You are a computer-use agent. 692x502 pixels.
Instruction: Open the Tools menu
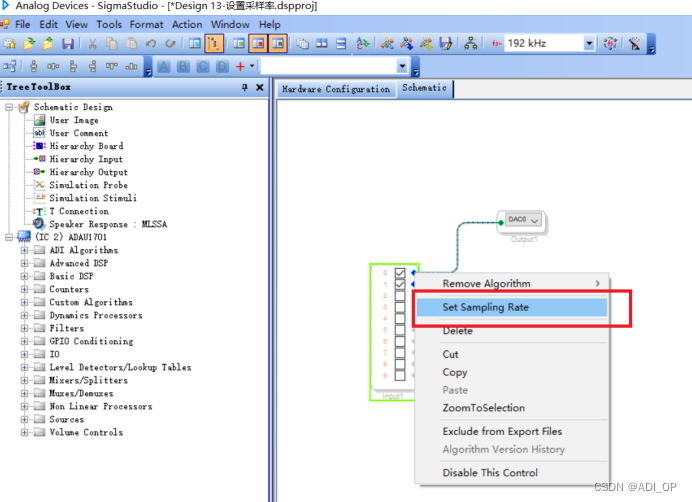click(109, 24)
